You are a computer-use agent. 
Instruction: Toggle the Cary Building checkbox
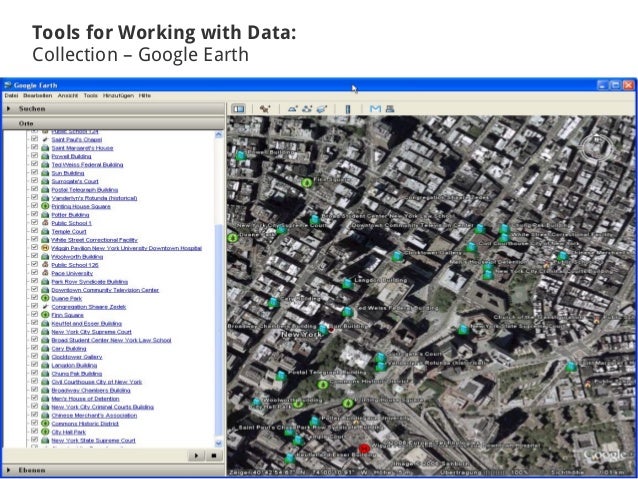point(35,348)
